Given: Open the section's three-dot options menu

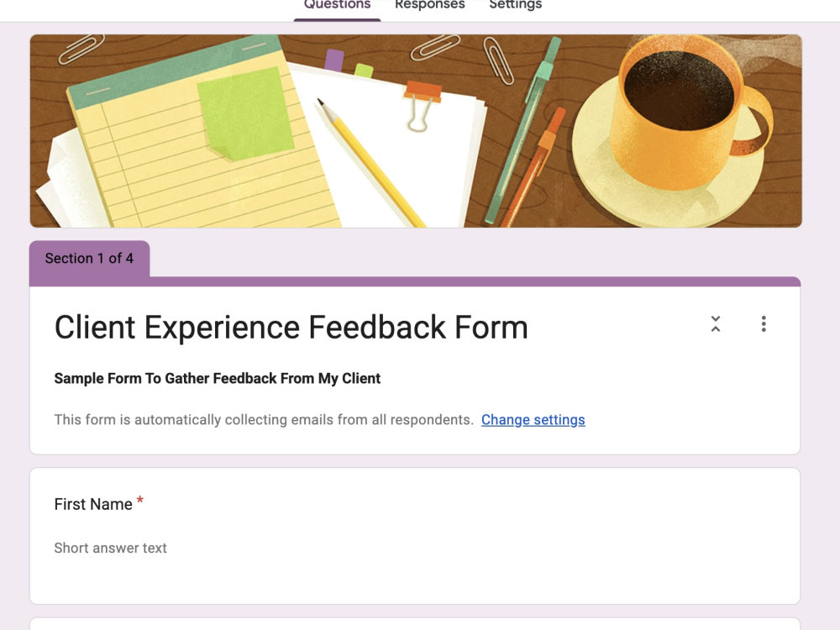Looking at the screenshot, I should [x=764, y=324].
